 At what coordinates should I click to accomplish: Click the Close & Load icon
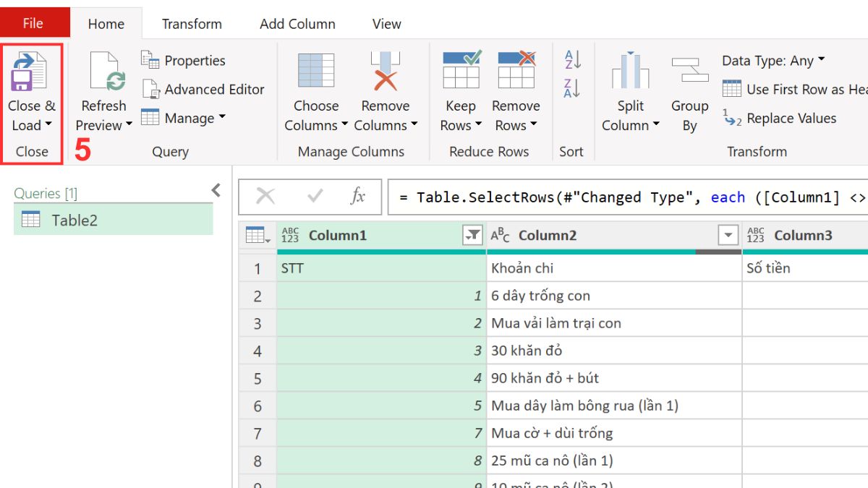coord(28,71)
